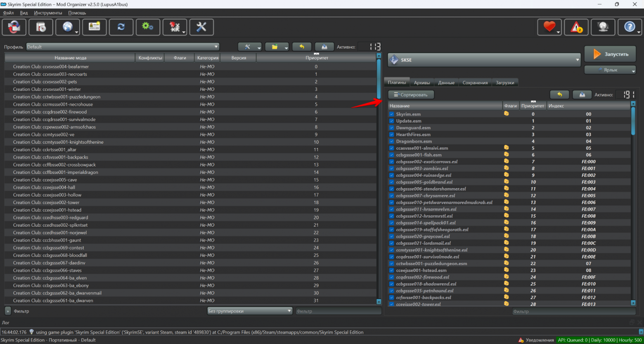Click the update globe icon in top-right toolbar
Image resolution: width=644 pixels, height=344 pixels.
click(x=603, y=27)
